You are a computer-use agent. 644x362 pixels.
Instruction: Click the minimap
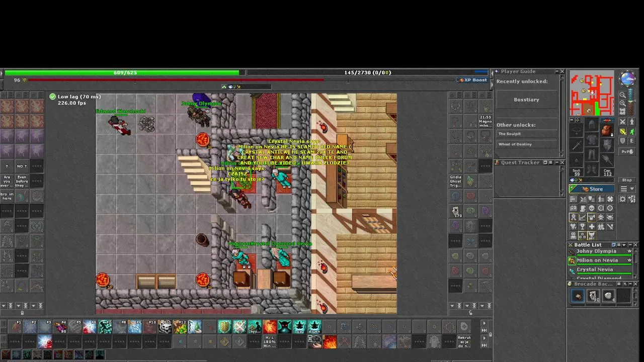pos(592,93)
